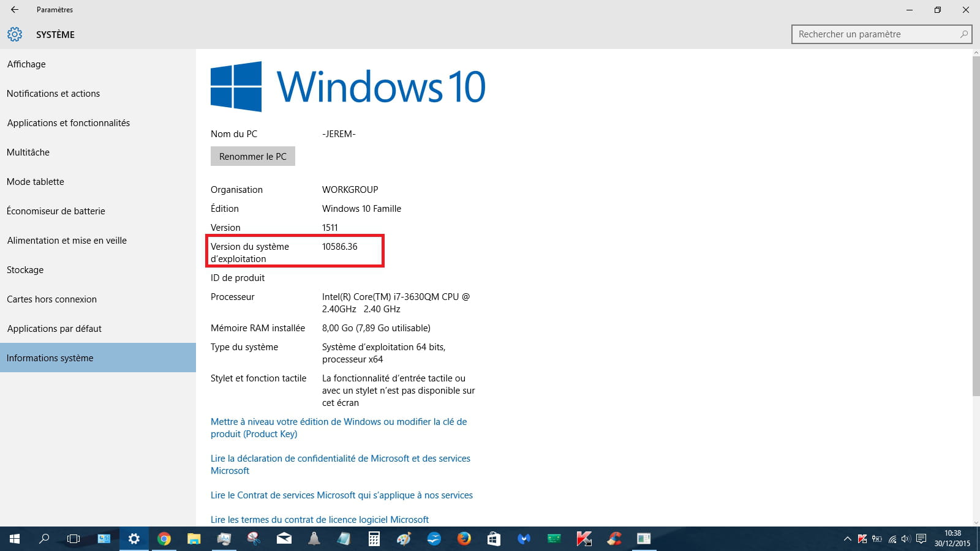Viewport: 980px width, 551px height.
Task: Click 8,00 Go RAM value
Action: tap(376, 328)
